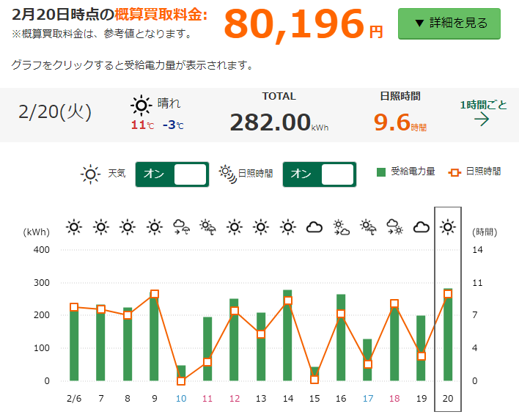This screenshot has width=519, height=420.
Task: Select the green bar for day 7
Action: click(x=100, y=343)
